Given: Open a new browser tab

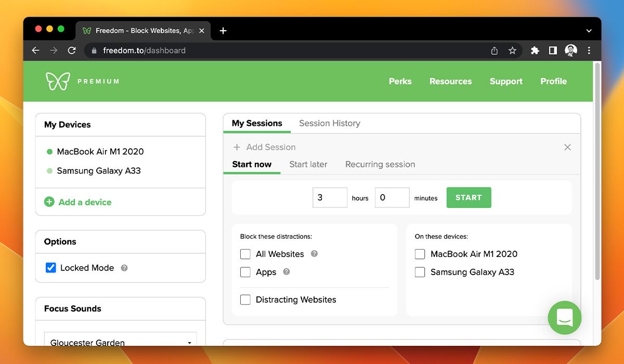Looking at the screenshot, I should coord(223,31).
